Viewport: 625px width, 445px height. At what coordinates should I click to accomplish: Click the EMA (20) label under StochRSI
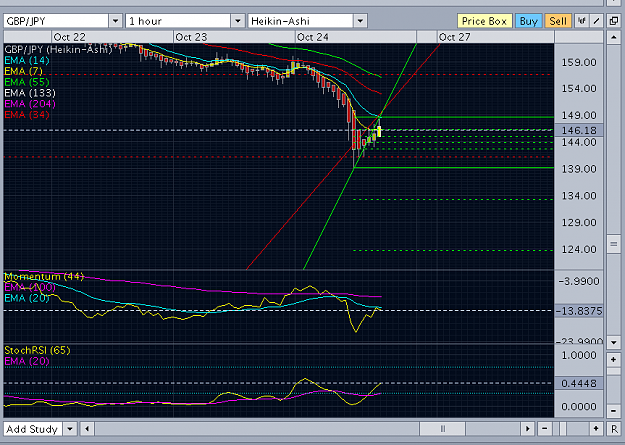[x=27, y=361]
